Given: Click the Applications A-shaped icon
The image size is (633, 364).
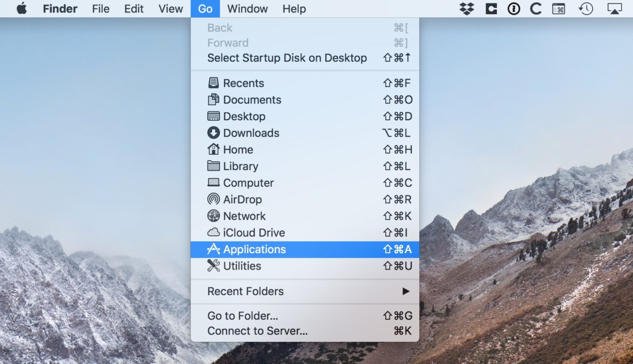Looking at the screenshot, I should click(x=214, y=249).
